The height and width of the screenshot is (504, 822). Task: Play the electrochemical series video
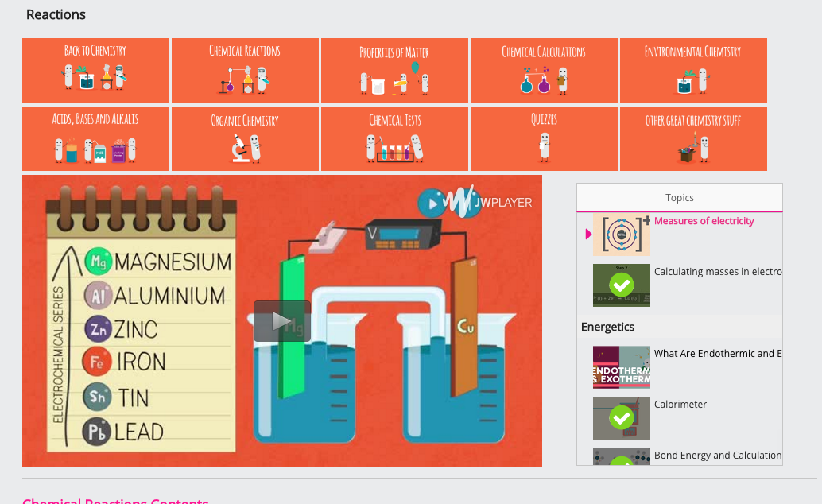282,321
